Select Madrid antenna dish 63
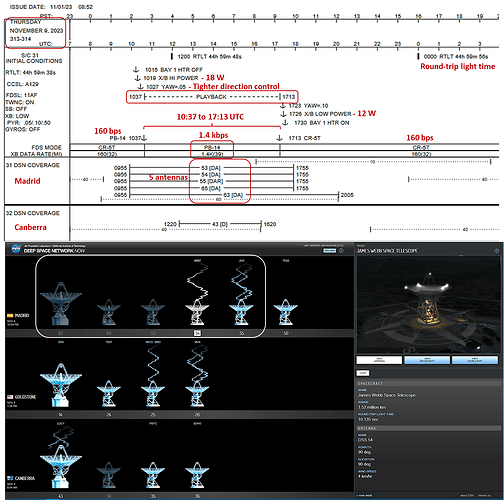504x500 pixels. [61, 304]
